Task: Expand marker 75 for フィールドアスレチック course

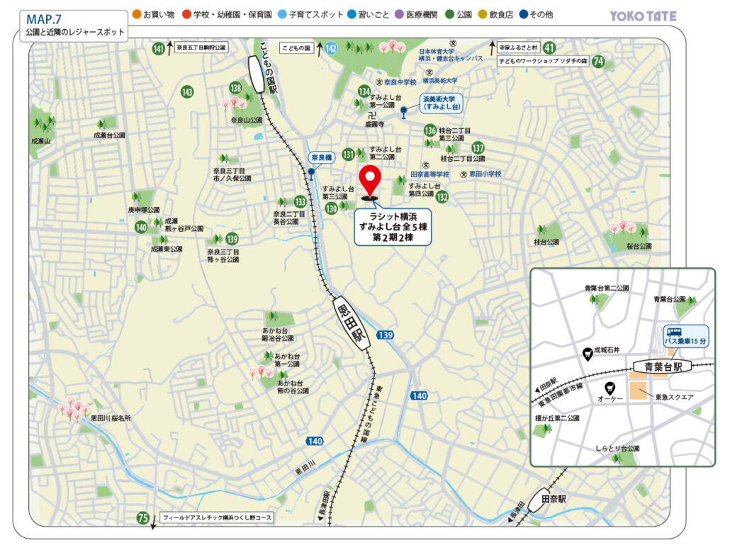Action: (143, 518)
